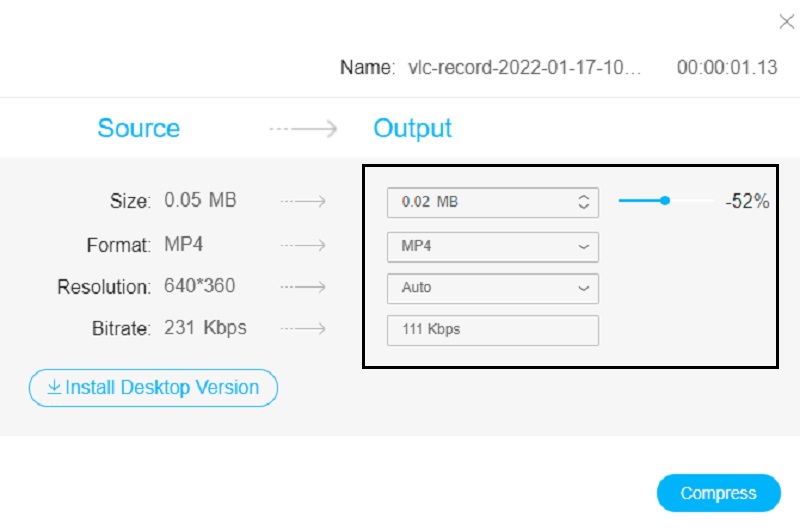Viewport: 800px width, 530px height.
Task: Click the arrow icon in the Resolution row
Action: 303,287
